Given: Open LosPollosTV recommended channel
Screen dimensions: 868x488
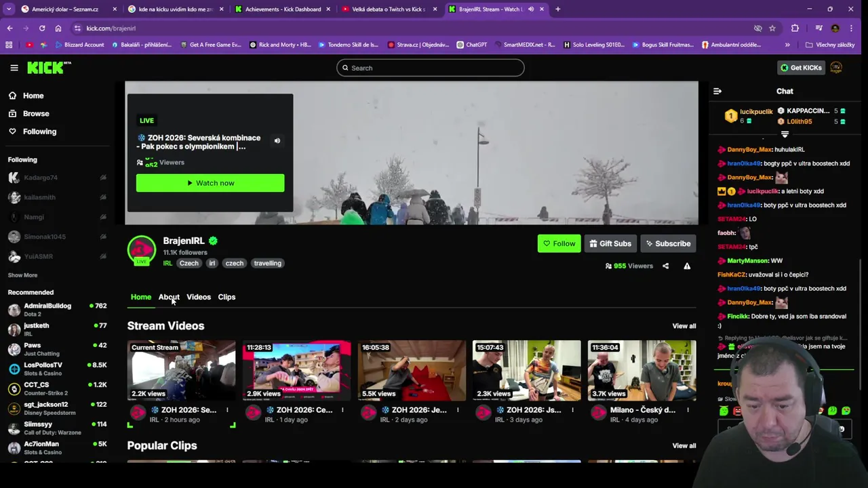Looking at the screenshot, I should (x=58, y=369).
